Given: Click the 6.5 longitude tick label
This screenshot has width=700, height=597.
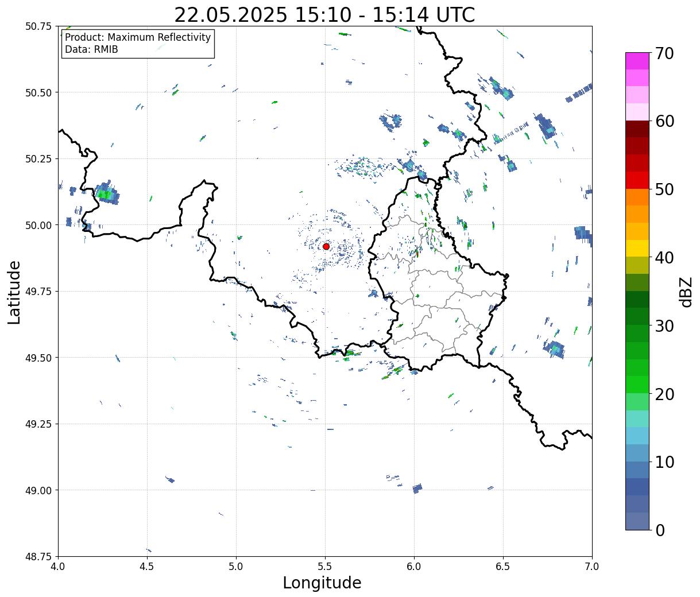Looking at the screenshot, I should pyautogui.click(x=503, y=567).
